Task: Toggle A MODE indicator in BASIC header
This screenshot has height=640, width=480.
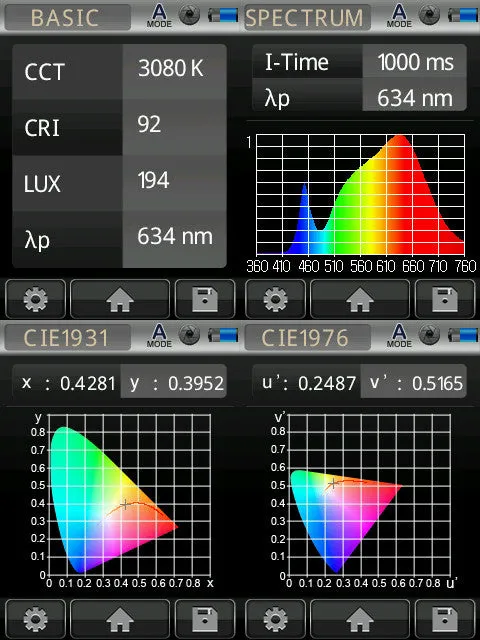Action: pos(159,16)
